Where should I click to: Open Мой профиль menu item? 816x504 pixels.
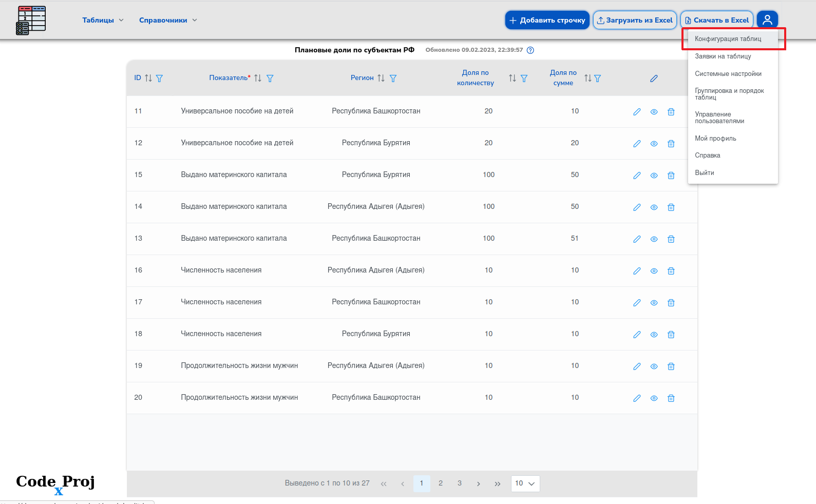pos(733,139)
